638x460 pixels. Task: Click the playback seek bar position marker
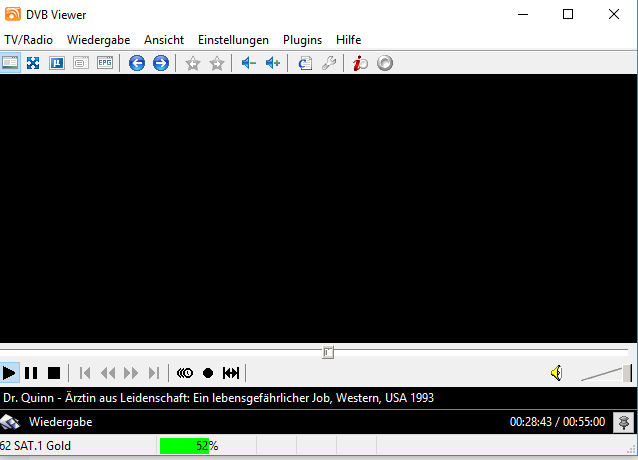click(328, 352)
